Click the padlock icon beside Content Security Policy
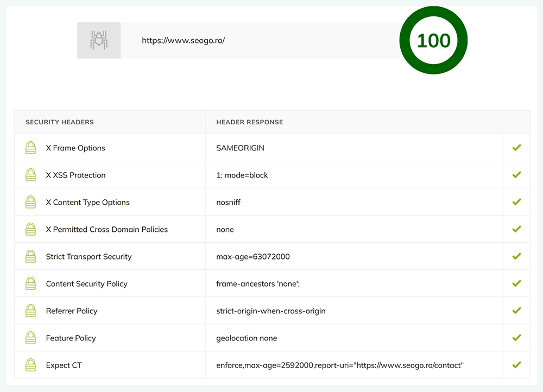 coord(31,283)
